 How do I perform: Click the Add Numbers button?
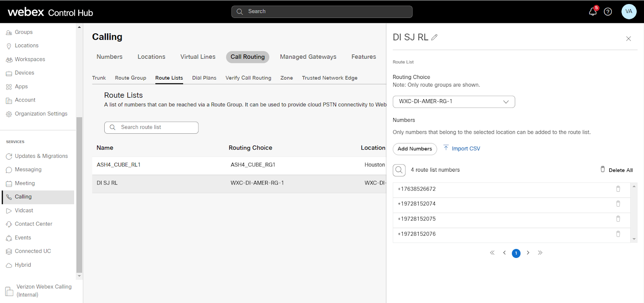click(x=415, y=149)
